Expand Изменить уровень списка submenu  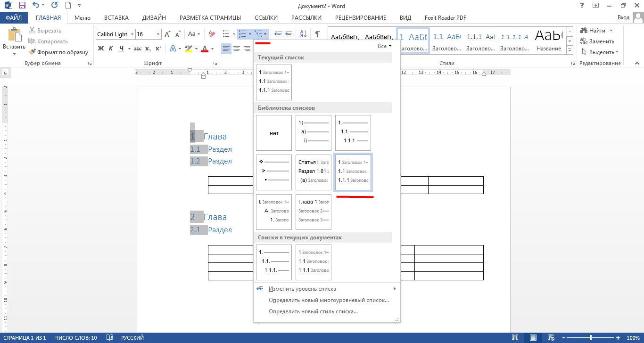tap(327, 289)
